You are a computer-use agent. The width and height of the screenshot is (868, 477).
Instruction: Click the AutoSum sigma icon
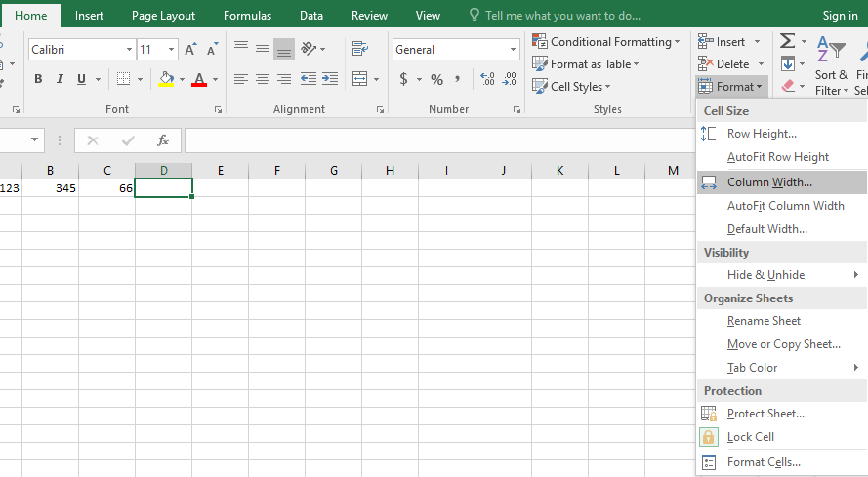tap(787, 42)
